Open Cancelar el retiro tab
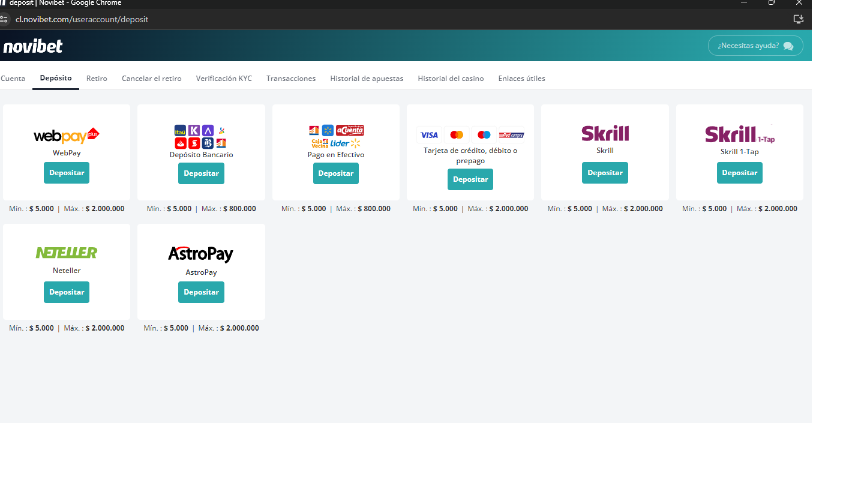Viewport: 852px width, 504px height. pos(152,79)
